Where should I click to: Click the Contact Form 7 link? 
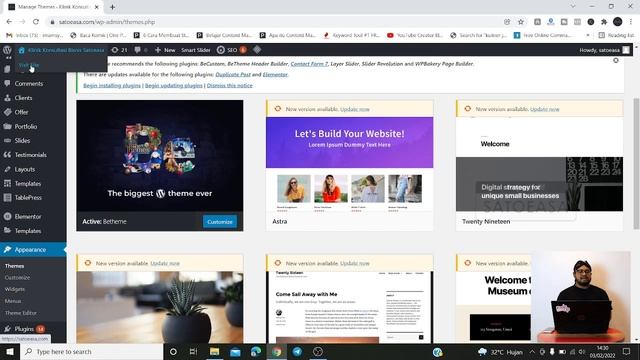click(x=309, y=64)
